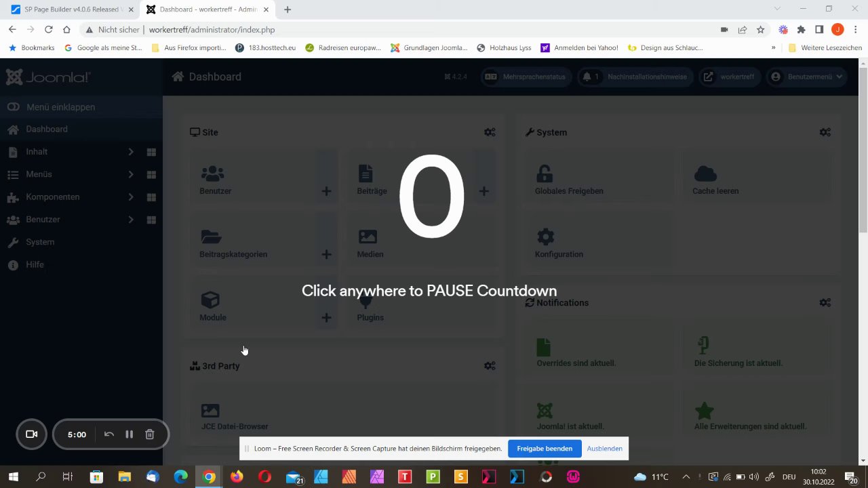Open Nachinstallationshinweise notifications bell
This screenshot has width=868, height=488.
(x=635, y=77)
